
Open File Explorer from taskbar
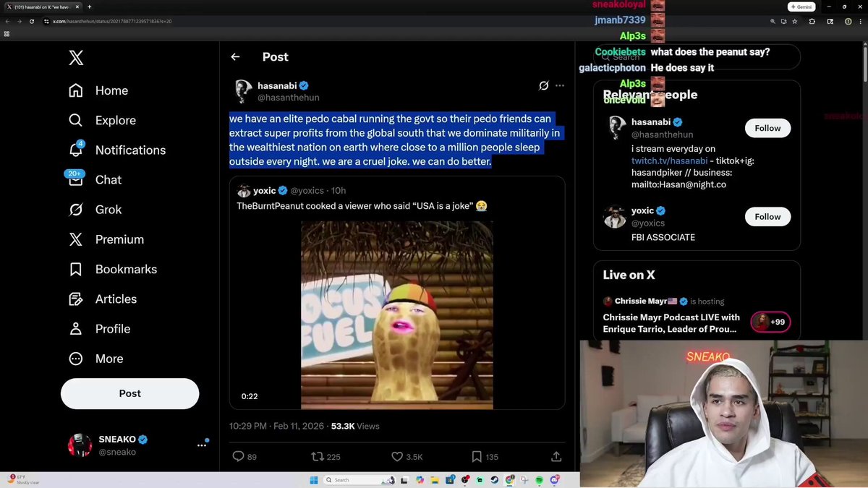point(435,480)
